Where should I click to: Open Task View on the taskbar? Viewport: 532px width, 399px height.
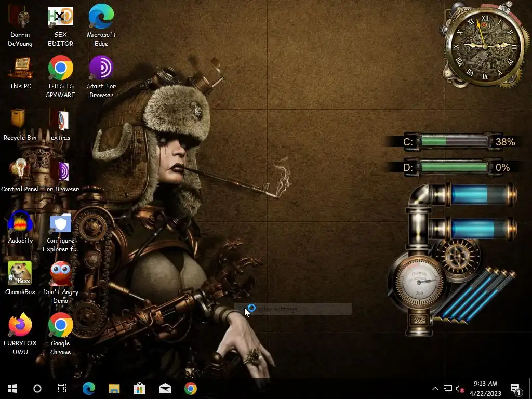tap(62, 389)
